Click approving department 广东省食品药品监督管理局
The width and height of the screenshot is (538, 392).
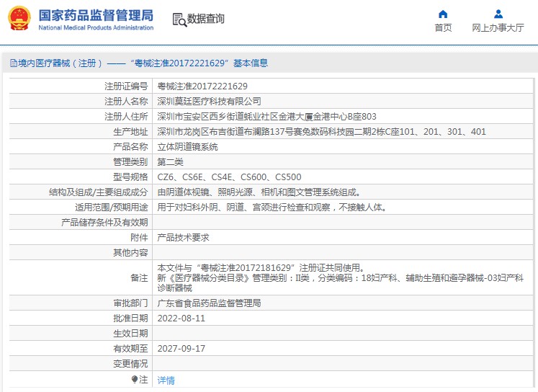tap(209, 303)
